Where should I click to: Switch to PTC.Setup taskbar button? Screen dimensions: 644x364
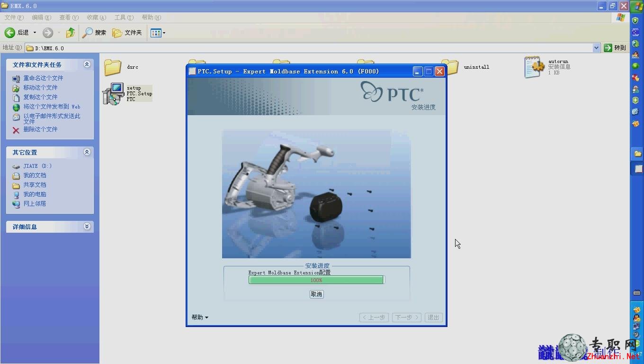pos(637,168)
